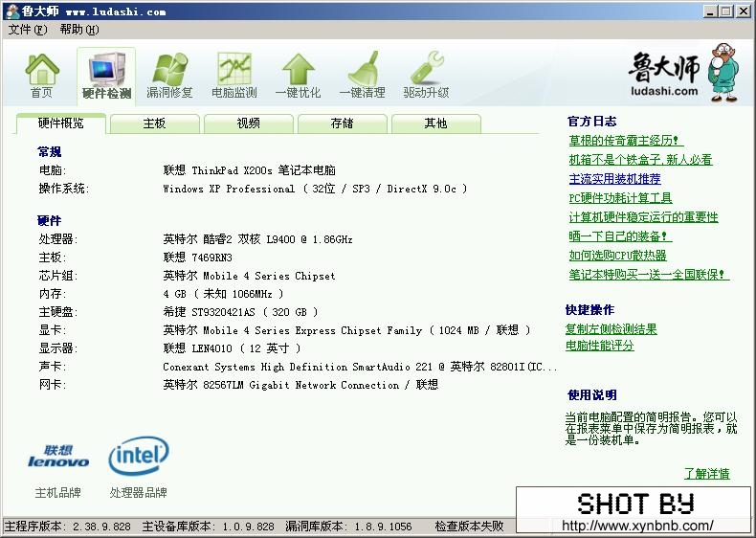Click the title bar app icon

coord(12,11)
